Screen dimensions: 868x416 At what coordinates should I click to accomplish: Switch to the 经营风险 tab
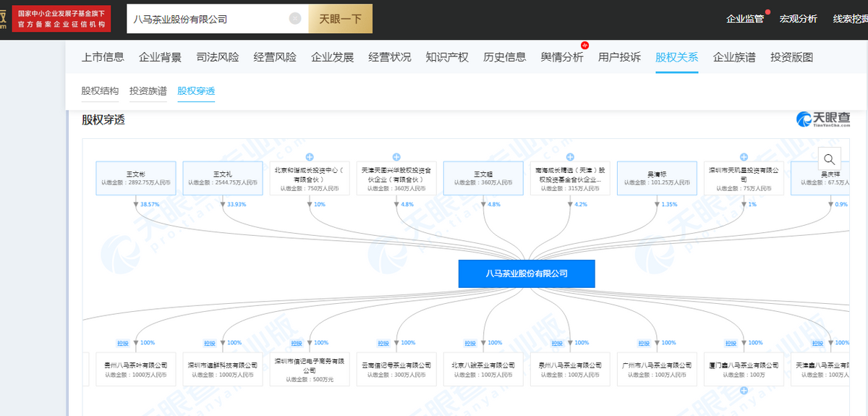[275, 57]
